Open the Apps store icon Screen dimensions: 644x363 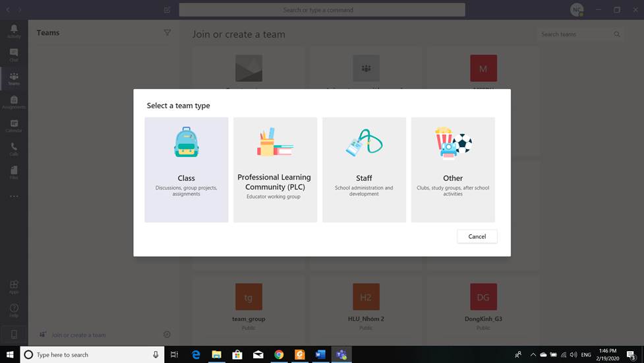point(14,287)
